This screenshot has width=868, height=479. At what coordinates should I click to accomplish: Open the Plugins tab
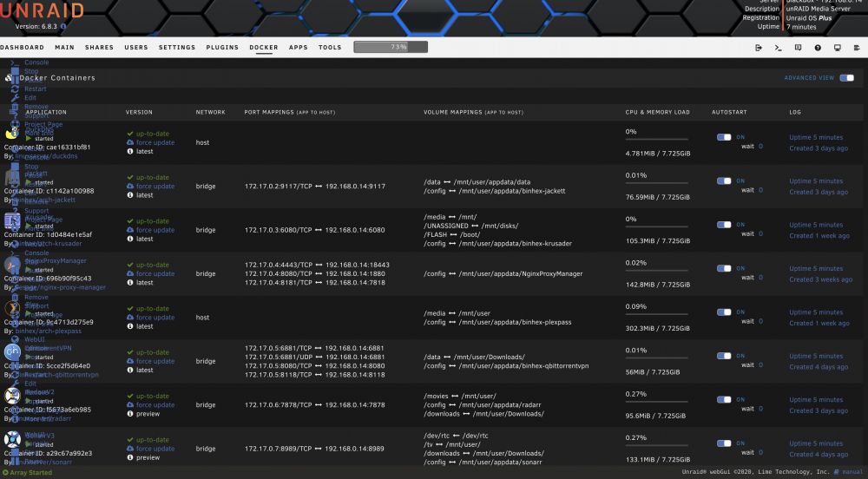coord(222,48)
